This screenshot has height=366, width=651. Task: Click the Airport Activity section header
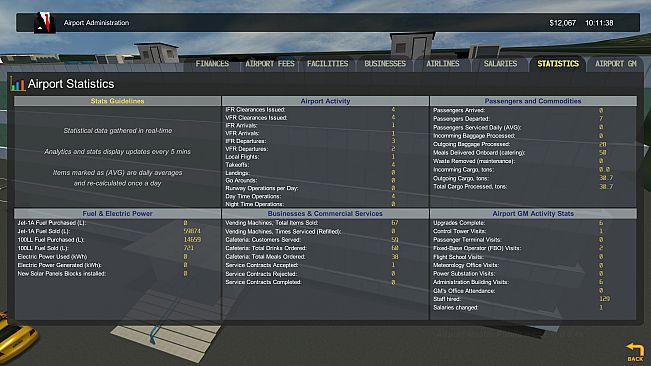[325, 101]
